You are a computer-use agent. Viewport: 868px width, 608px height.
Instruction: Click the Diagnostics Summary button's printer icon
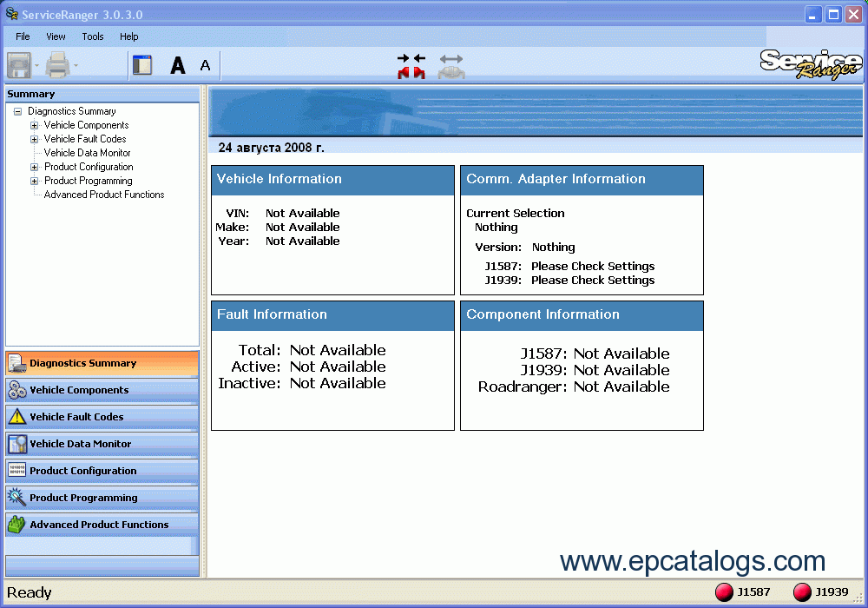pos(17,363)
